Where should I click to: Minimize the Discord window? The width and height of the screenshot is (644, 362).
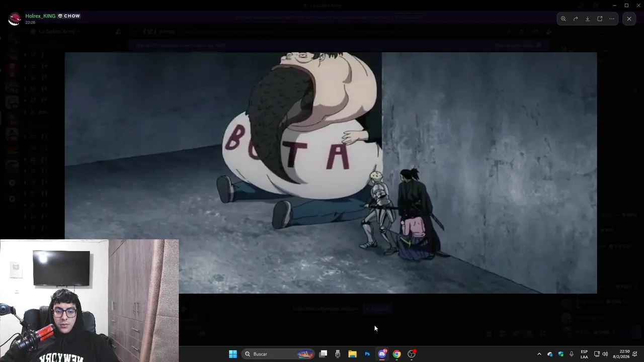click(614, 6)
